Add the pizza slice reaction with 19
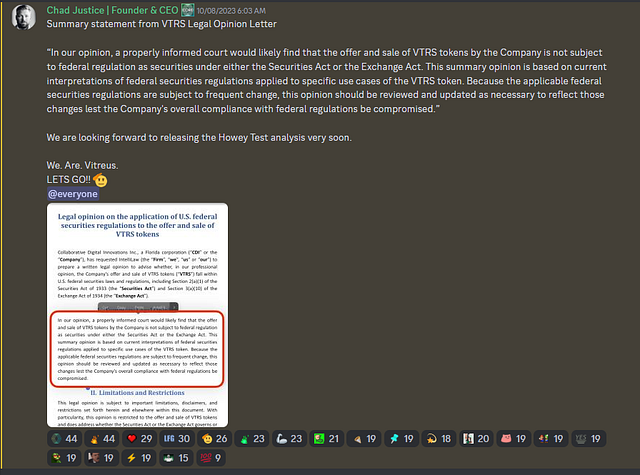 pos(364,439)
